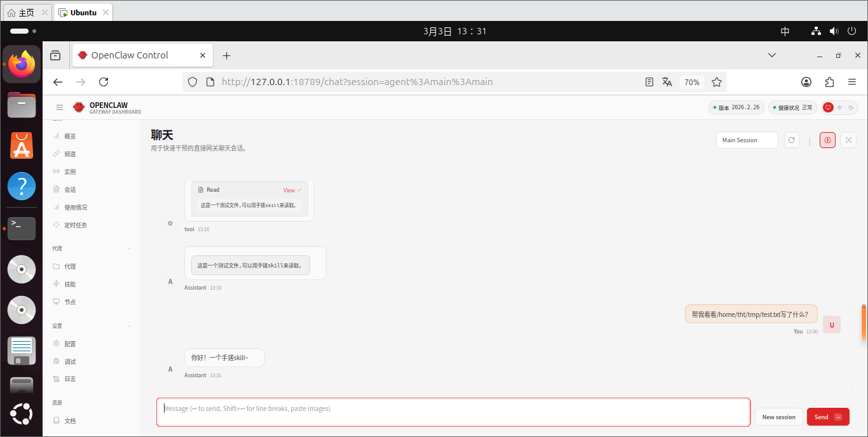Image resolution: width=868 pixels, height=437 pixels.
Task: Select the light sun theme icon
Action: coord(839,108)
